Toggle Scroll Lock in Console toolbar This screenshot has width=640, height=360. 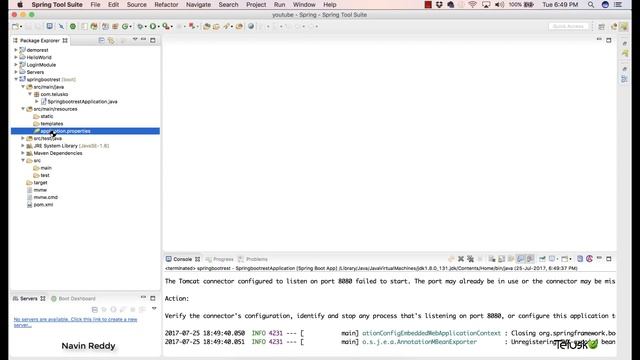click(x=502, y=259)
